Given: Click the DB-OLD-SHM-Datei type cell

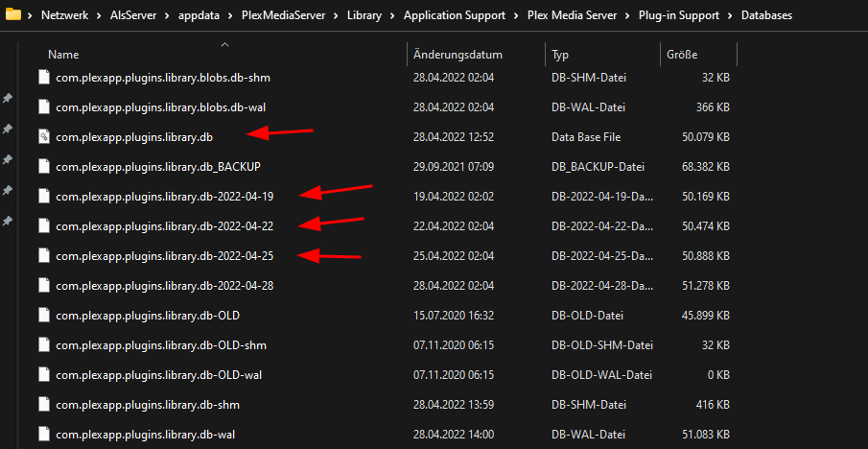Looking at the screenshot, I should [602, 346].
